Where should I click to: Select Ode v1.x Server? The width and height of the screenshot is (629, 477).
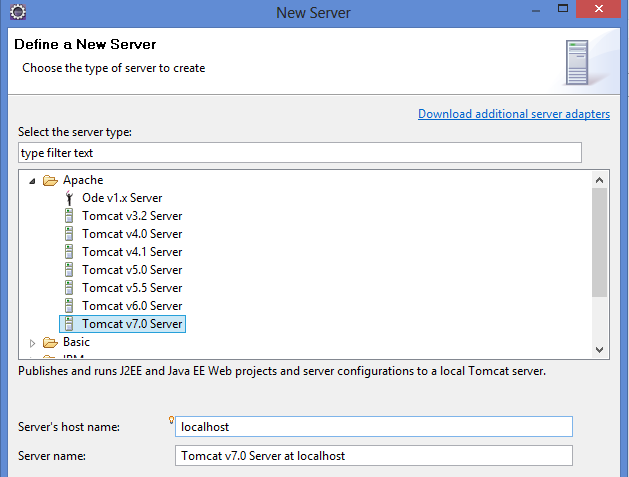[122, 198]
